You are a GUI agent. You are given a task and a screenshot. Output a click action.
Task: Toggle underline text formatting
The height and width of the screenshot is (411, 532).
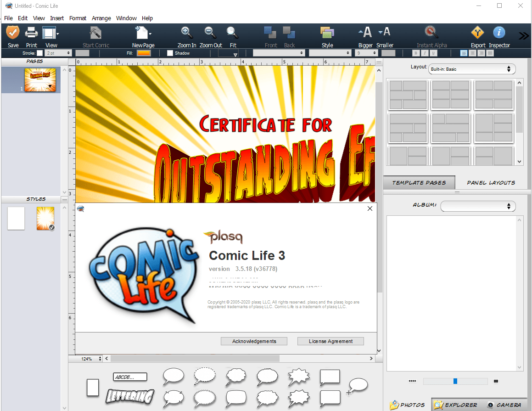point(433,53)
